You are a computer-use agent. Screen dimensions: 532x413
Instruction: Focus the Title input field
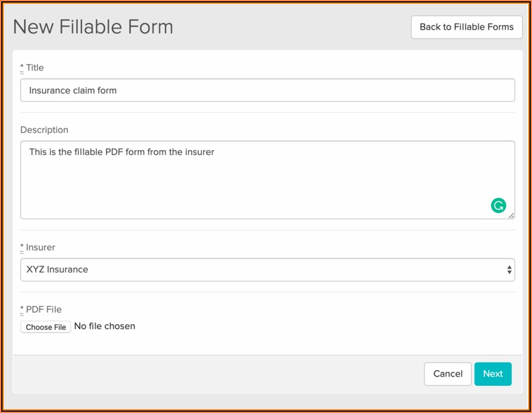267,90
